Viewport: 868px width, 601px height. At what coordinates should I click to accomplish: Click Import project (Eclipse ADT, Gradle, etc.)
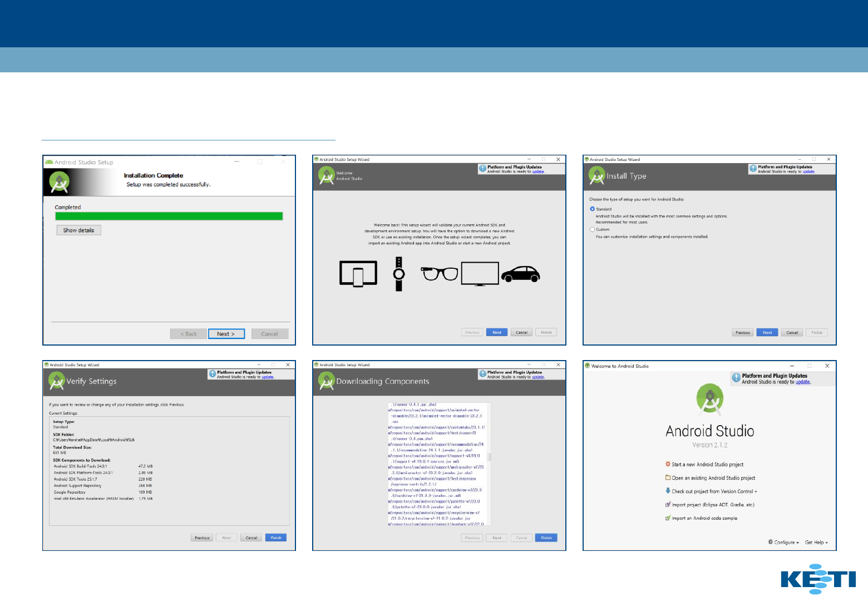(710, 505)
